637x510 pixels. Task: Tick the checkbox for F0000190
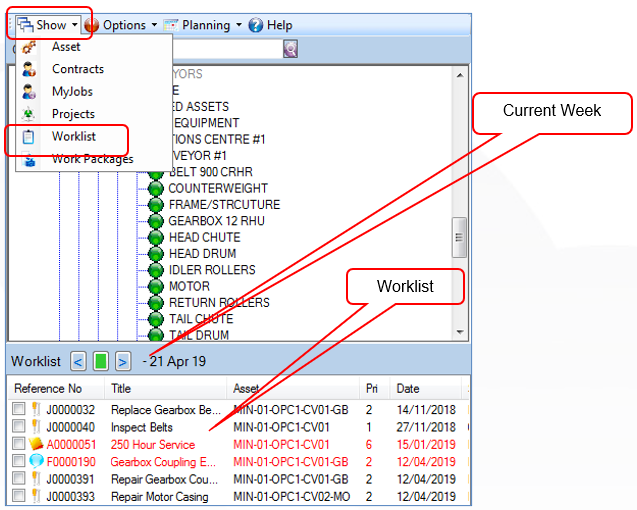[19, 461]
